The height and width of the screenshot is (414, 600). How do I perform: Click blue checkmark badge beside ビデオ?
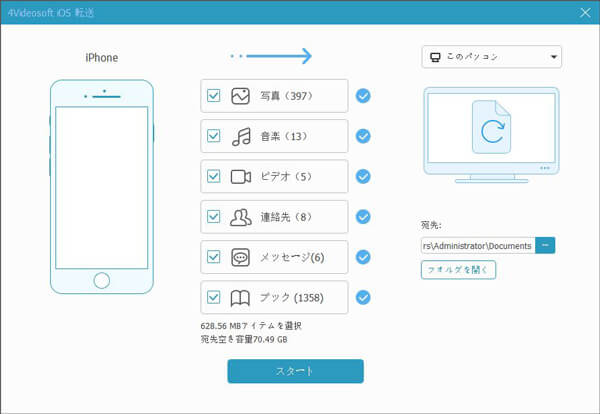[x=363, y=176]
